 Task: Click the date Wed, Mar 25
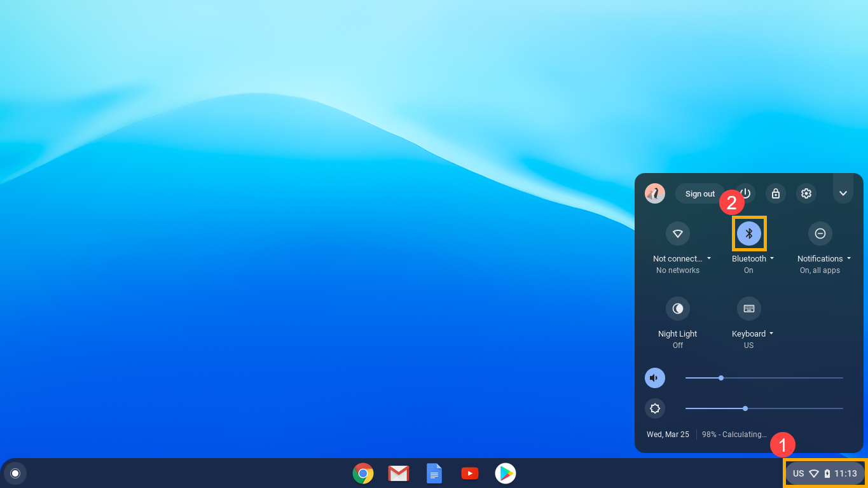(x=668, y=434)
